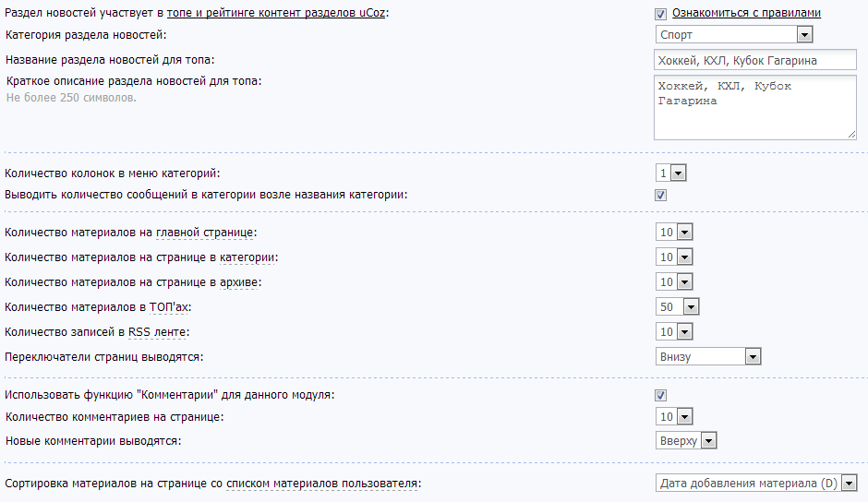This screenshot has height=502, width=868.
Task: Click the short description text area
Action: [754, 107]
